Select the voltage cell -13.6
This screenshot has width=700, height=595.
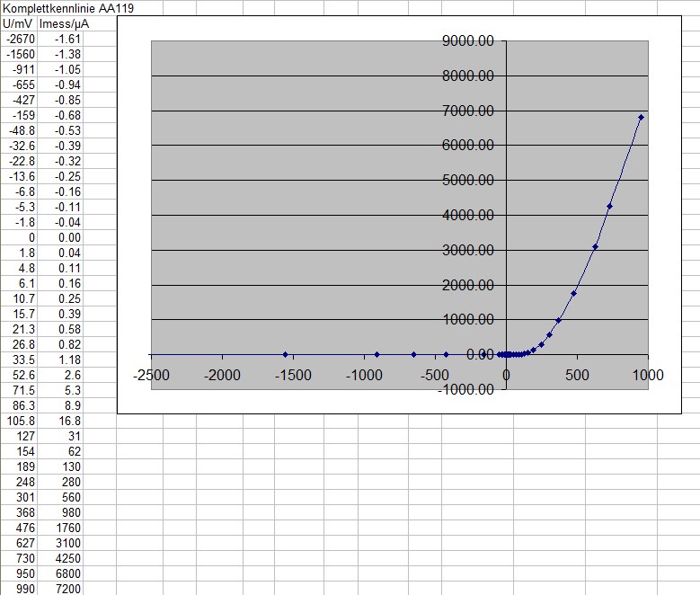19,176
